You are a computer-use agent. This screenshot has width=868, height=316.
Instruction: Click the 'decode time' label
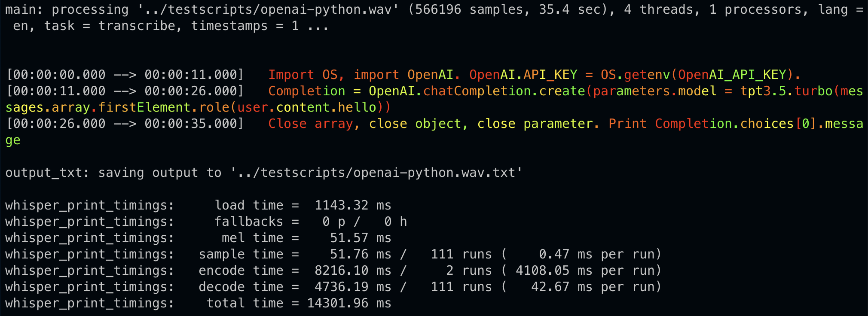click(241, 287)
